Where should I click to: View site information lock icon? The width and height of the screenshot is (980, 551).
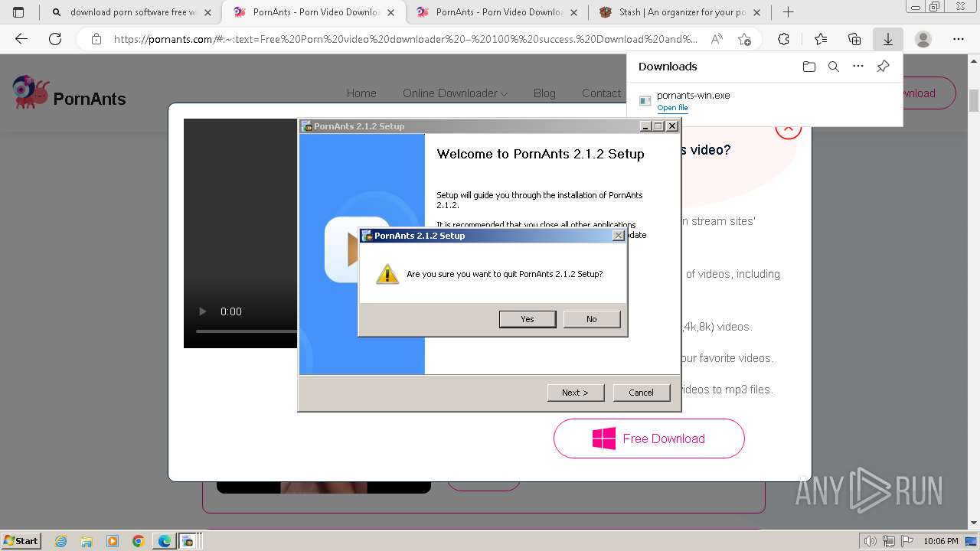pyautogui.click(x=96, y=39)
